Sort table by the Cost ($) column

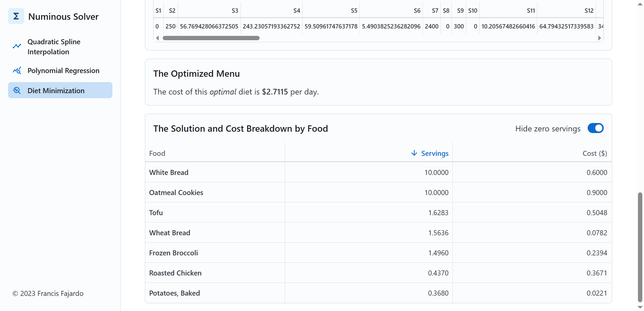click(594, 153)
